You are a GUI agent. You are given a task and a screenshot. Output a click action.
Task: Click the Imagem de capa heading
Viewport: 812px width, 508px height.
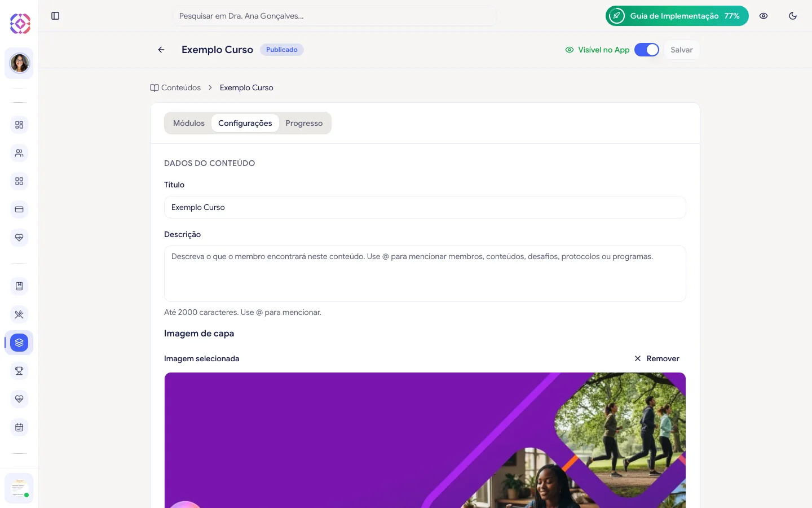199,334
